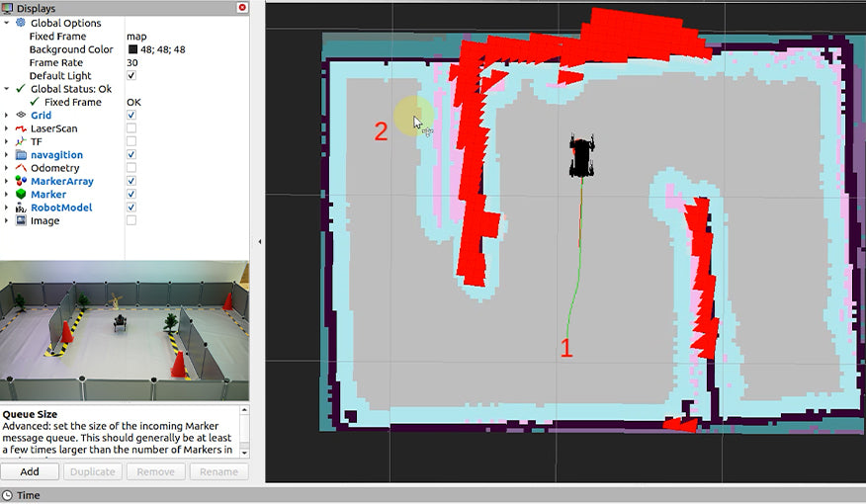Turn on the Image display checkbox
The height and width of the screenshot is (504, 866).
tap(131, 221)
